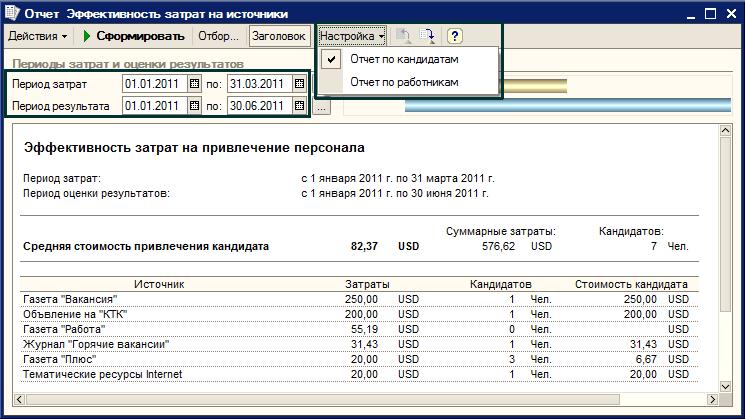Open calendar for Период результата start date

[x=195, y=105]
